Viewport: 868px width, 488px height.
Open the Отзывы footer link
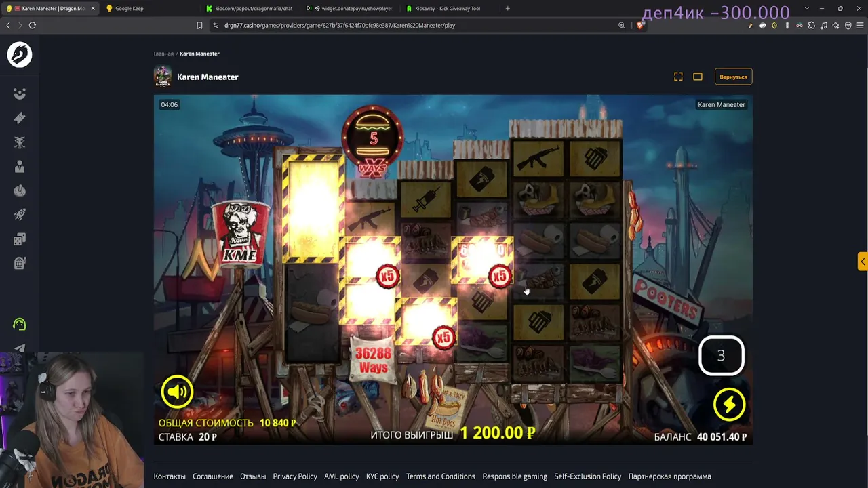point(253,476)
